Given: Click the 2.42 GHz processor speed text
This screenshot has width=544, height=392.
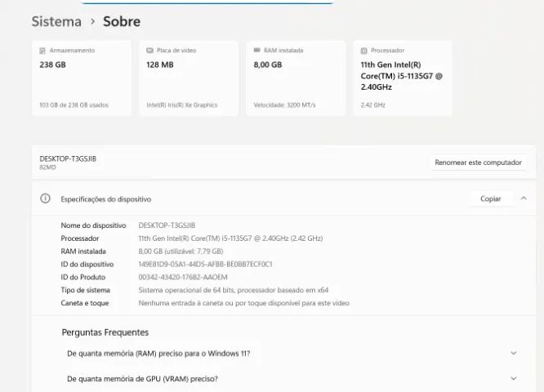Looking at the screenshot, I should tap(372, 105).
